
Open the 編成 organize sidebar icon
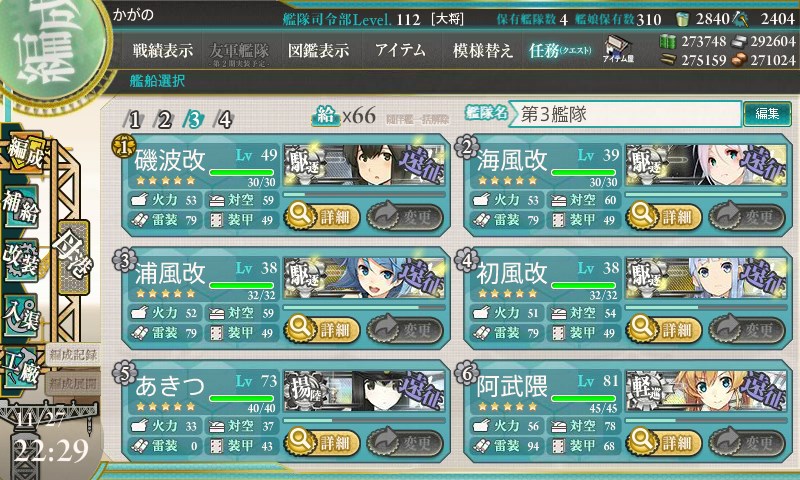(24, 154)
